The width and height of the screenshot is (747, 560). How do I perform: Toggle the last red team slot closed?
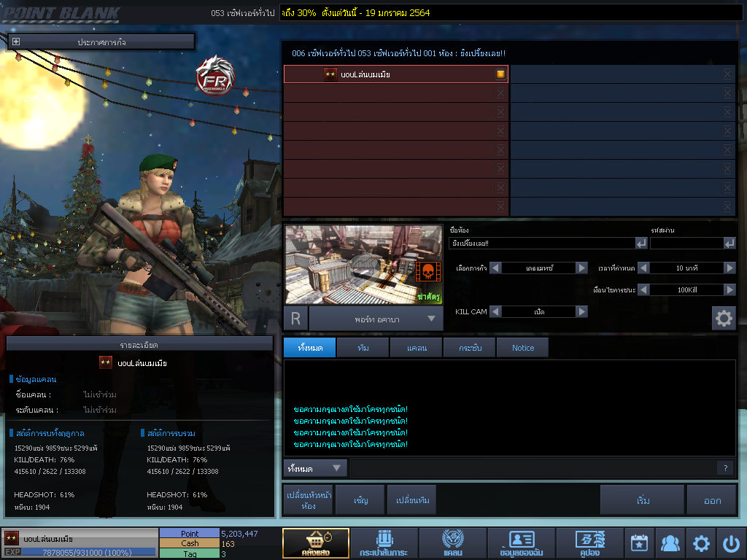[x=500, y=206]
